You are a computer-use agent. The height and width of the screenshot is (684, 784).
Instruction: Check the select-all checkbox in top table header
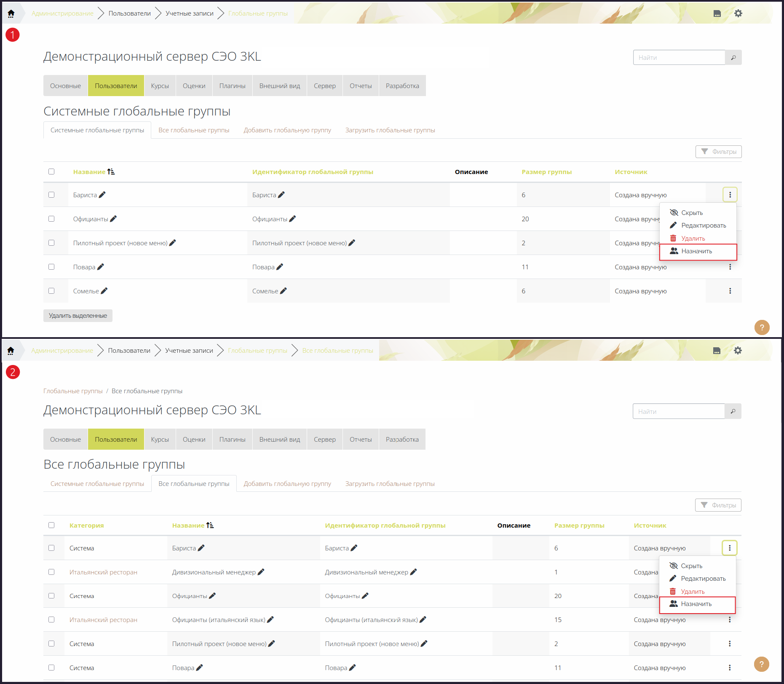(x=51, y=172)
